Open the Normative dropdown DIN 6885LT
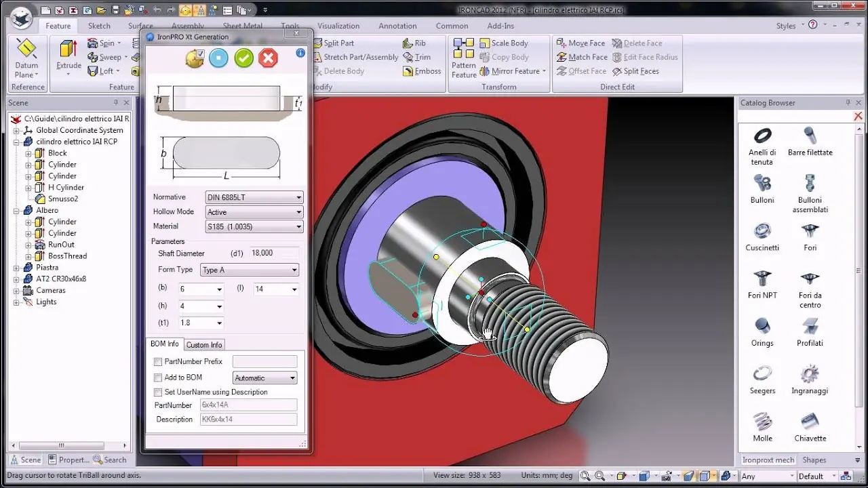Image resolution: width=868 pixels, height=488 pixels. [254, 197]
